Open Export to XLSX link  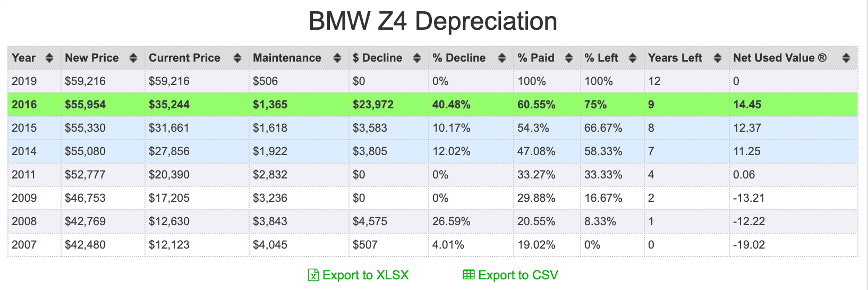[x=359, y=275]
